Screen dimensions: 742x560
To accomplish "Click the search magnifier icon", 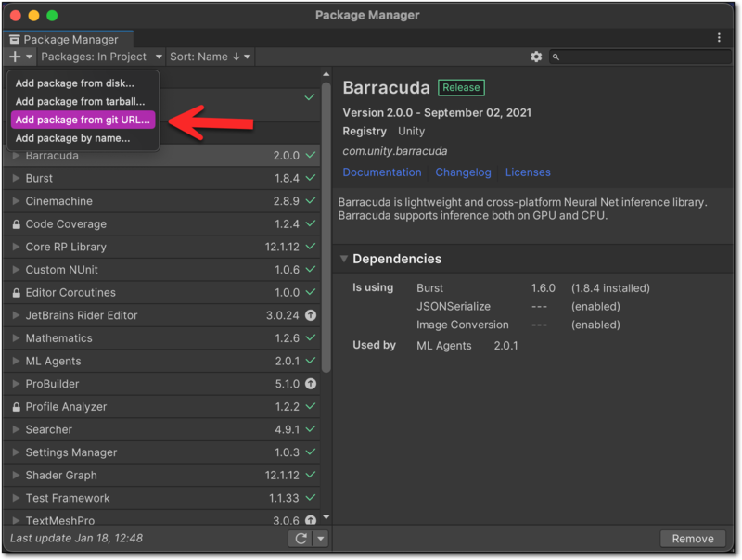I will coord(555,57).
